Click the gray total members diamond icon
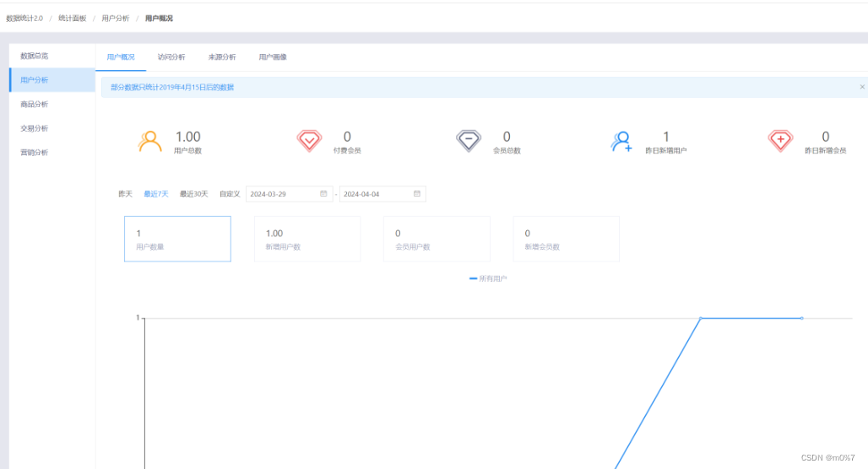This screenshot has height=469, width=868. point(469,141)
